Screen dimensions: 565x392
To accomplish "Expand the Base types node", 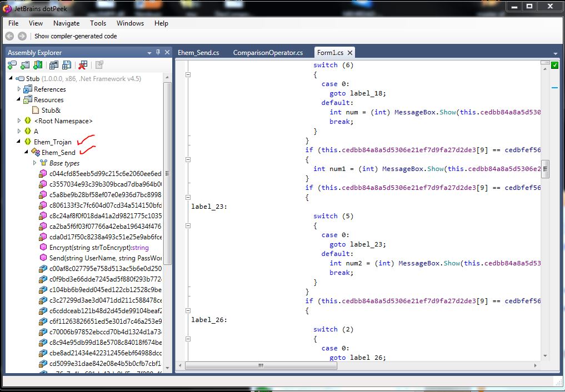I will click(x=34, y=163).
